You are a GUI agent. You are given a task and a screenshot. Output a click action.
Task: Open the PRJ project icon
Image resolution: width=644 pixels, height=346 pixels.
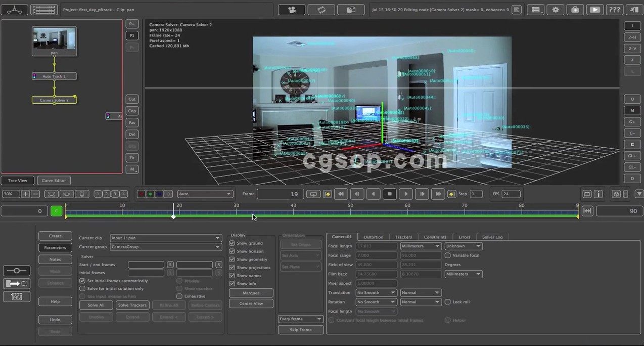click(x=17, y=296)
